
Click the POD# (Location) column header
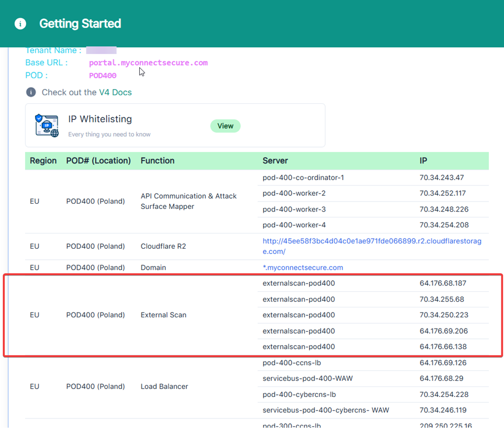(x=98, y=161)
